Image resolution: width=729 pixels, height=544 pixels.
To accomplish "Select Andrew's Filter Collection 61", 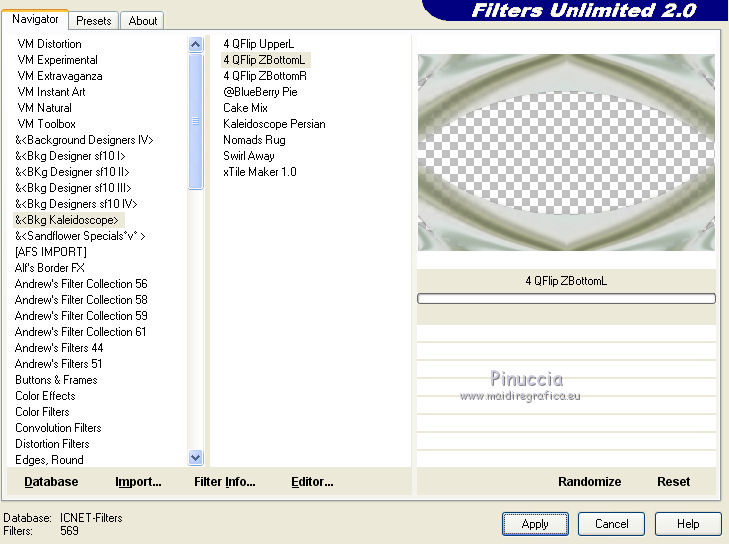I will click(x=80, y=332).
